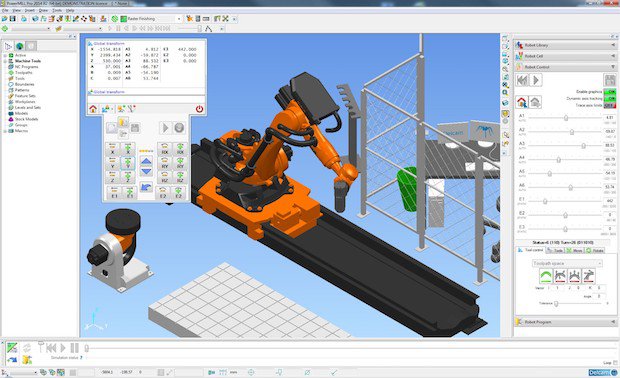Rotate plus RZ in the jog panel
620x378 pixels.
tap(180, 177)
